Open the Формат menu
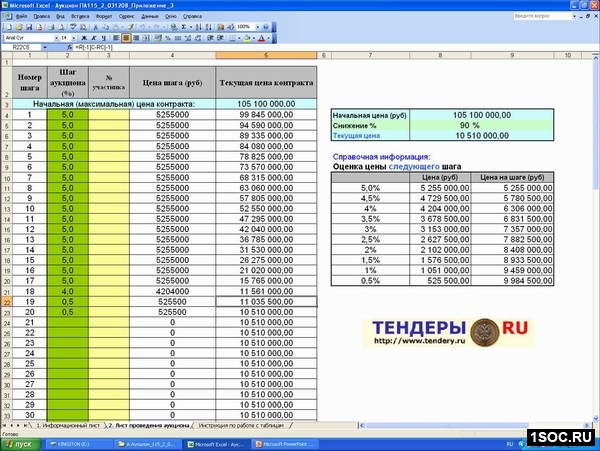The width and height of the screenshot is (600, 451). tap(104, 16)
